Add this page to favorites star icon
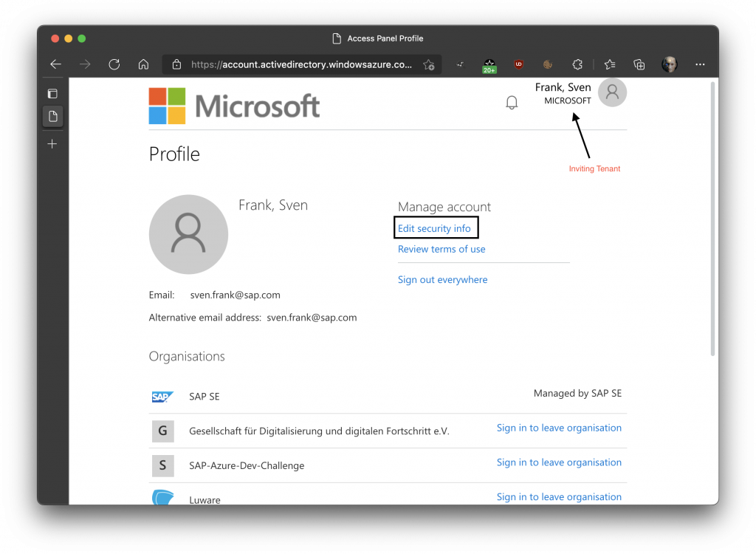 pos(428,64)
